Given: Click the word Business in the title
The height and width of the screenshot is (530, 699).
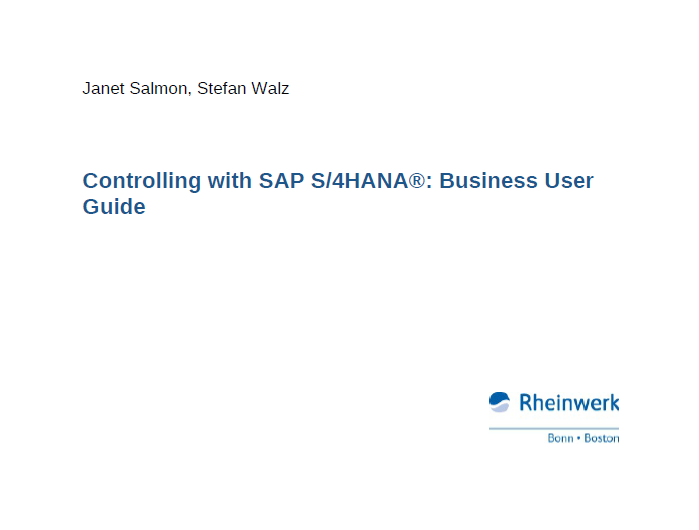Looking at the screenshot, I should (488, 181).
